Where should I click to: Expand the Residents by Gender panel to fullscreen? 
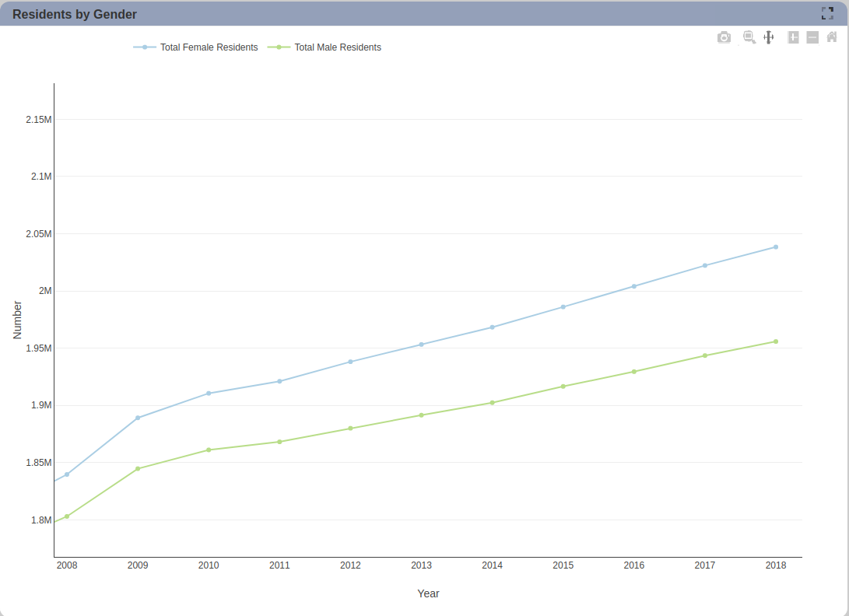pos(827,13)
